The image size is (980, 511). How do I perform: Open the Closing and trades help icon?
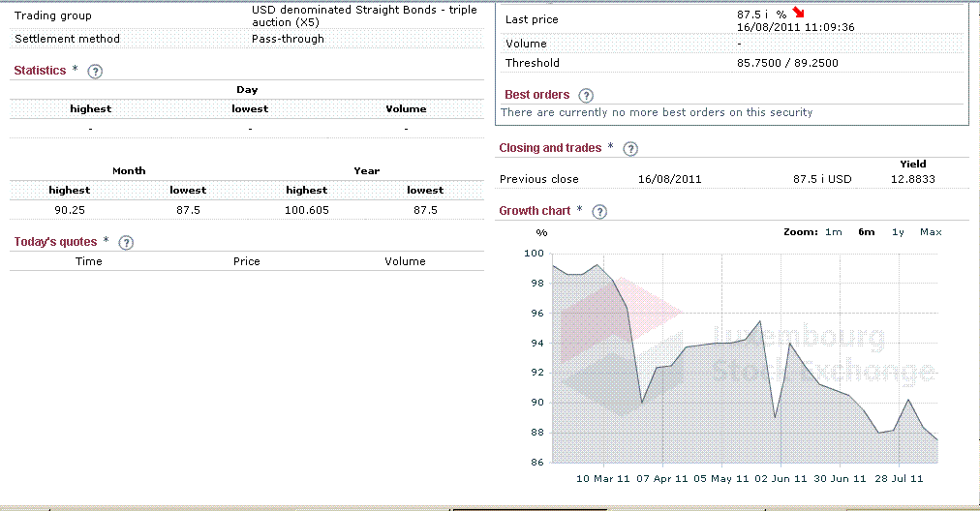pyautogui.click(x=630, y=149)
